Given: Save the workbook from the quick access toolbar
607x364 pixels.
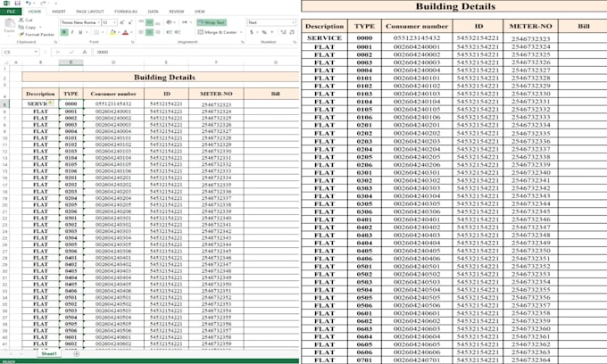Looking at the screenshot, I should pyautogui.click(x=18, y=3).
